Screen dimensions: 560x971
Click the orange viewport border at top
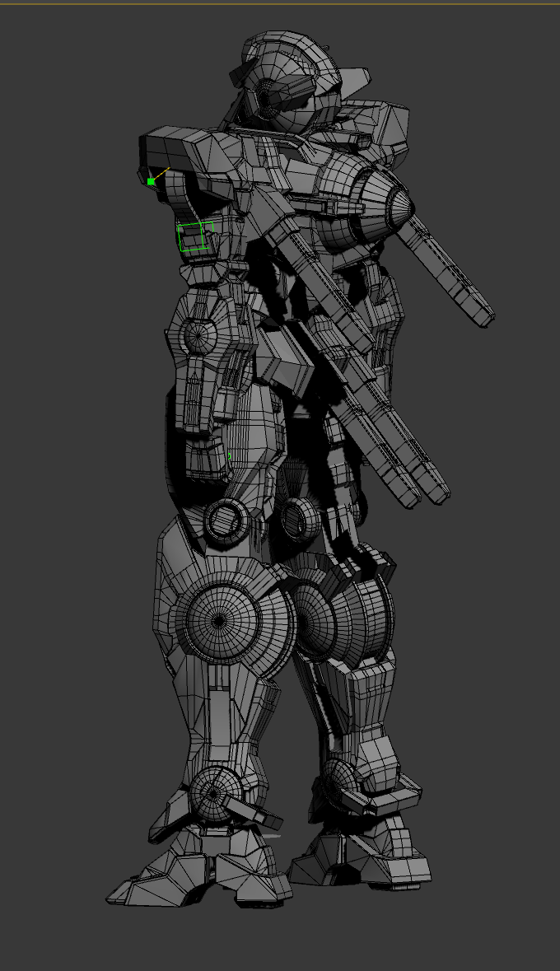click(280, 3)
